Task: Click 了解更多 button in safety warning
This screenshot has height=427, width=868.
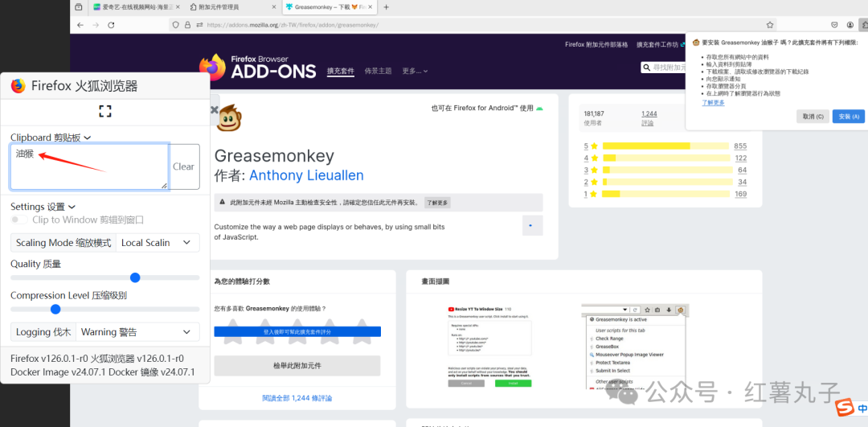Action: [x=437, y=203]
